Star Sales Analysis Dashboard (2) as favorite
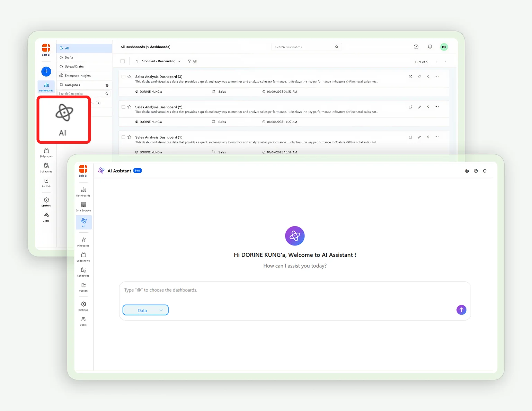 [129, 107]
